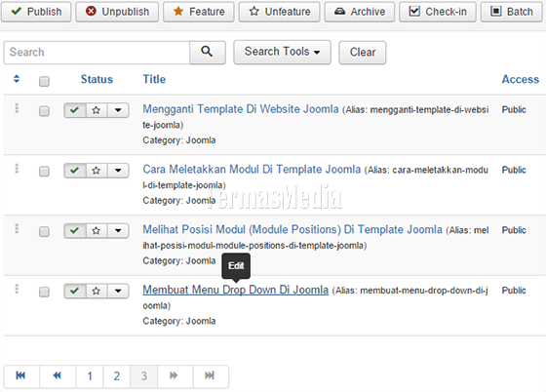Select checkbox for Mengganti Template article
The width and height of the screenshot is (546, 392).
(44, 111)
